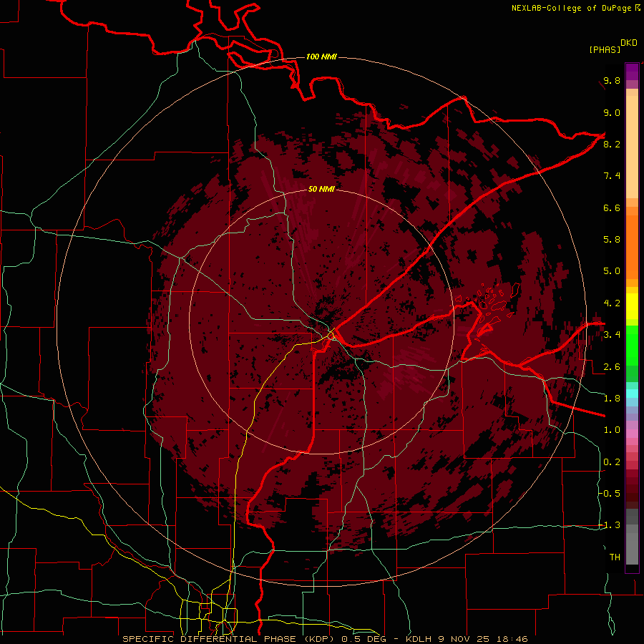Click the 1.0 value on color scale
The width and height of the screenshot is (644, 644).
coord(612,430)
